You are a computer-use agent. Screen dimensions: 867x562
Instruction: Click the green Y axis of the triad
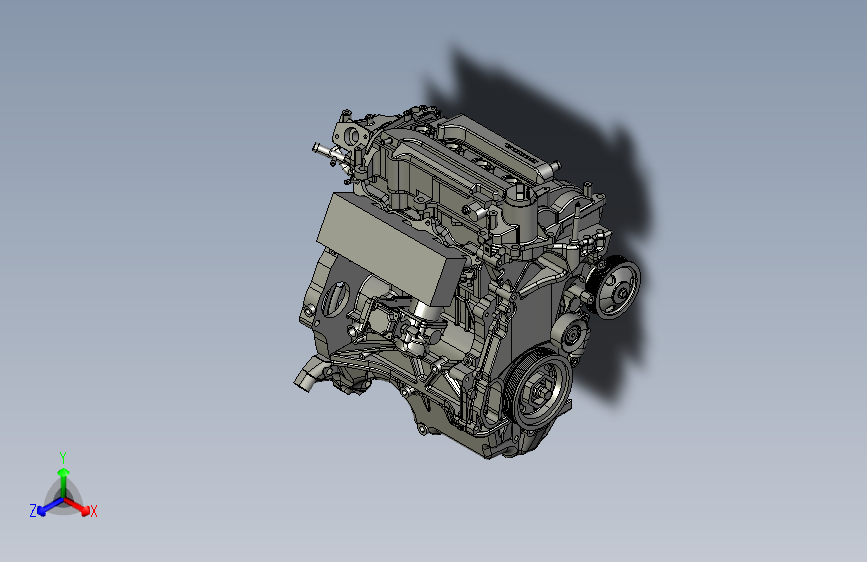pyautogui.click(x=63, y=482)
